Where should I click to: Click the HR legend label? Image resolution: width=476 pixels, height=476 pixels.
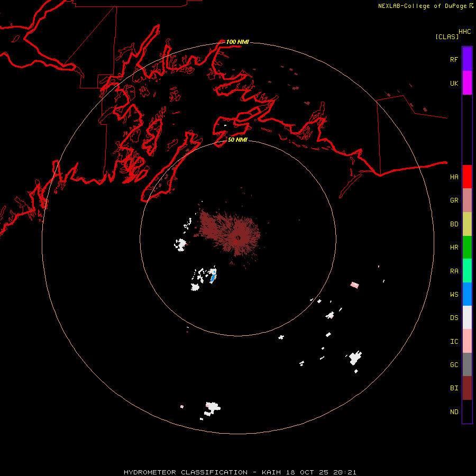(x=454, y=248)
